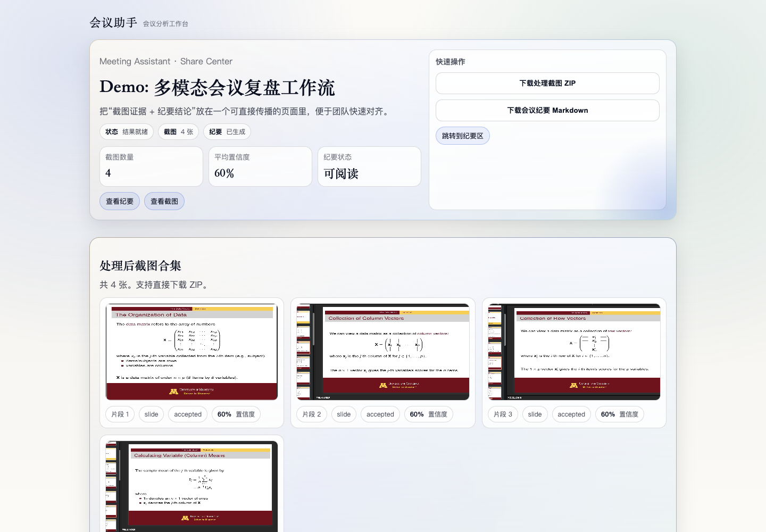
Task: Open 查看截图 button
Action: [164, 201]
